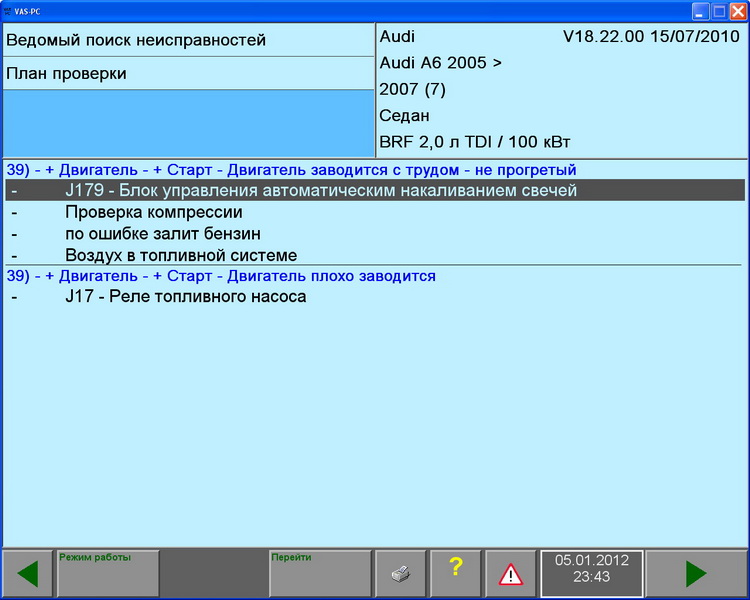
Task: Click the План проверки label
Action: (x=66, y=74)
